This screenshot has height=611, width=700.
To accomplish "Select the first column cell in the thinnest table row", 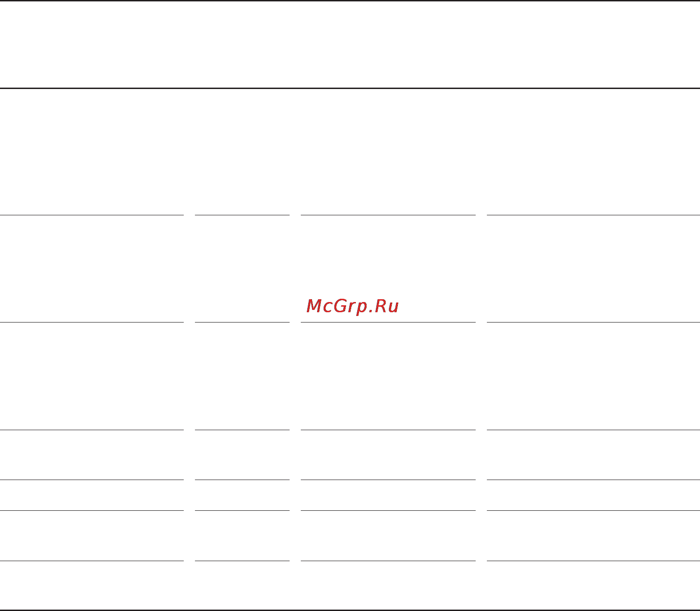I will tap(91, 495).
